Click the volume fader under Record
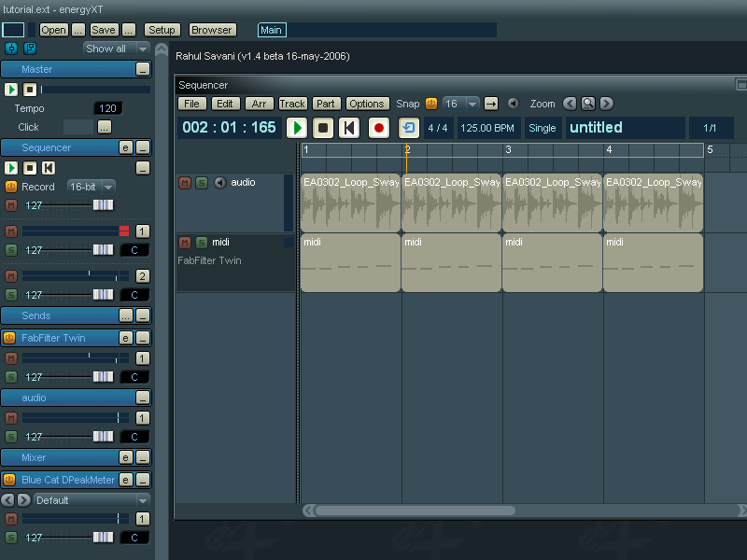Screen dimensions: 747x560 (103, 205)
